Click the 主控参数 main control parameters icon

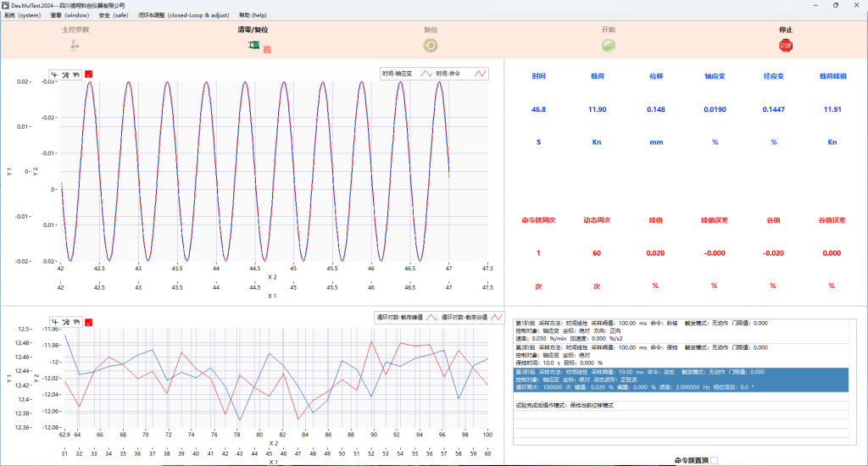75,46
